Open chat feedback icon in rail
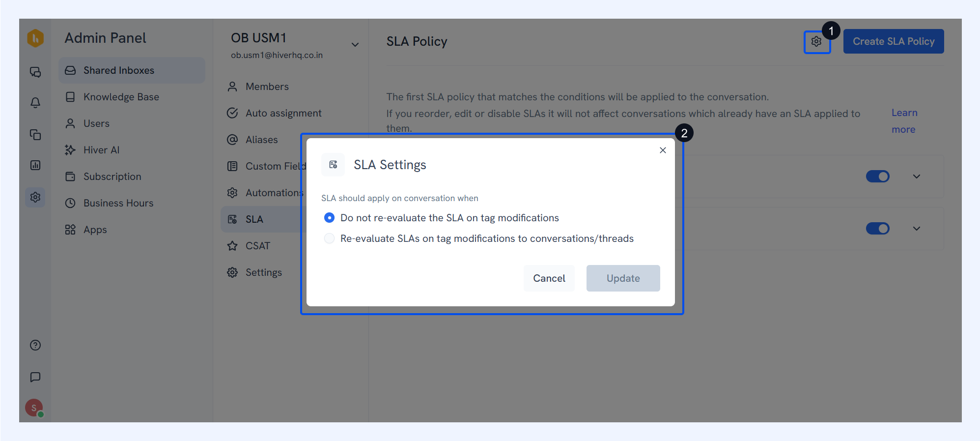 (35, 377)
